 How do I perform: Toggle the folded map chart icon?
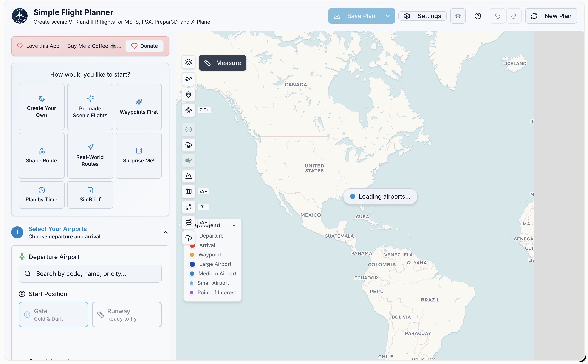pyautogui.click(x=188, y=191)
